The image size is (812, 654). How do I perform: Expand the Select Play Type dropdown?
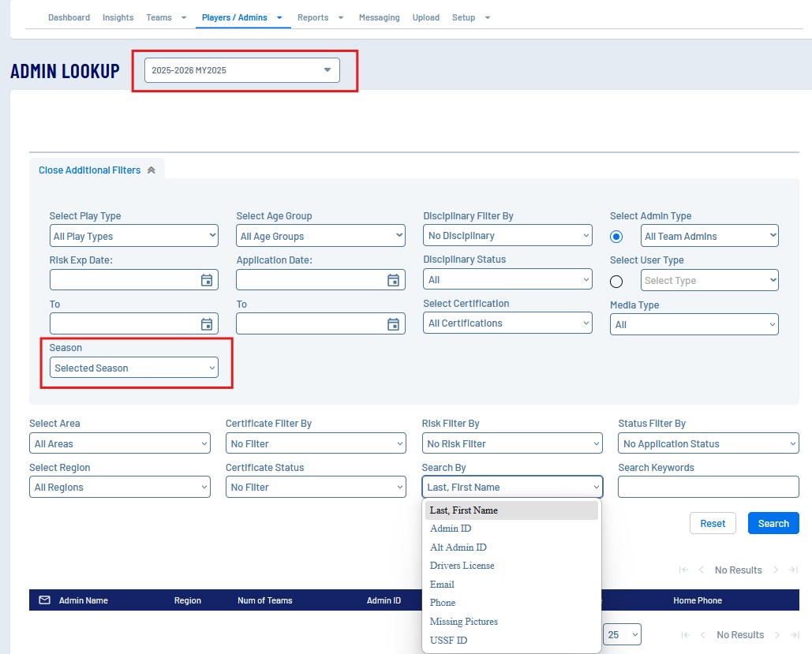(x=133, y=236)
